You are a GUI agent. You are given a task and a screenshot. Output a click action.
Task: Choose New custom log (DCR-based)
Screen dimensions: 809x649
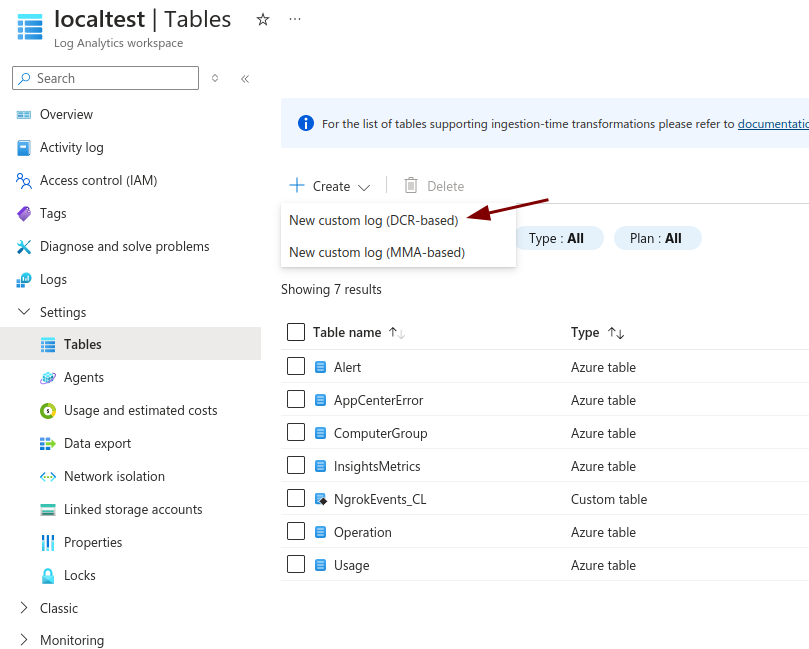pyautogui.click(x=373, y=220)
